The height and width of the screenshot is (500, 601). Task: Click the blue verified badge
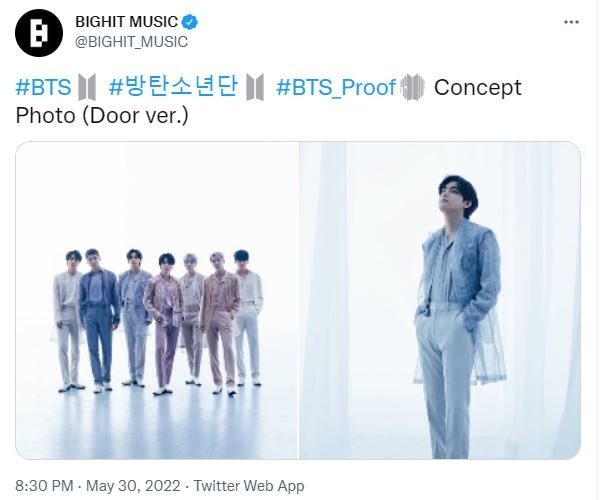(x=190, y=22)
